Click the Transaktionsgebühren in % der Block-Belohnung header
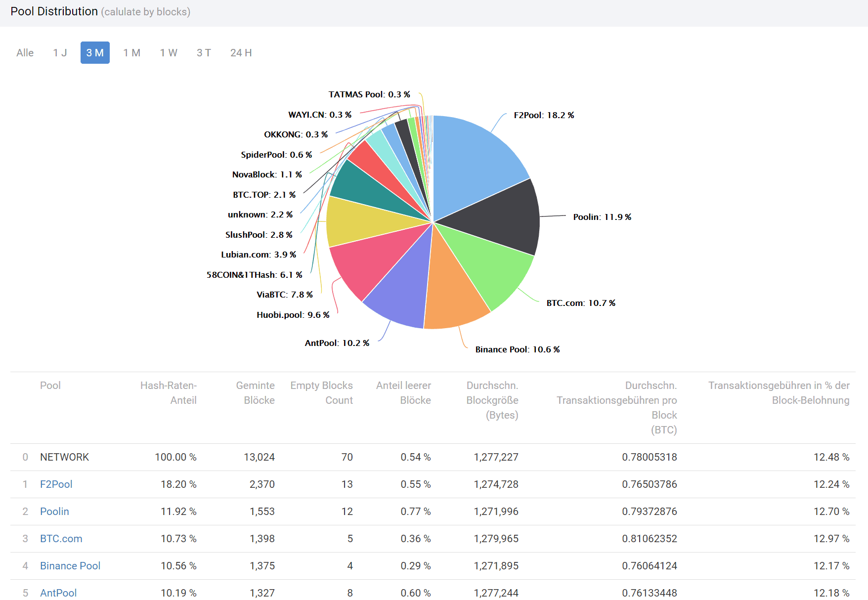868x600 pixels. tap(779, 393)
